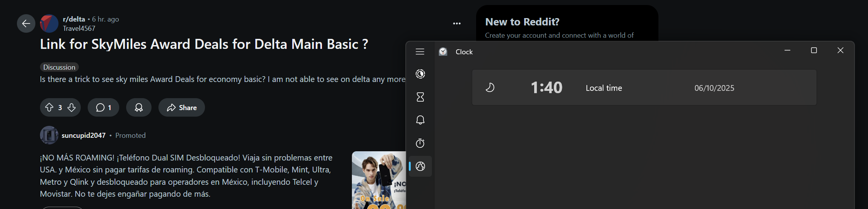This screenshot has width=868, height=209.
Task: Share the SkyMiles post
Action: 182,107
